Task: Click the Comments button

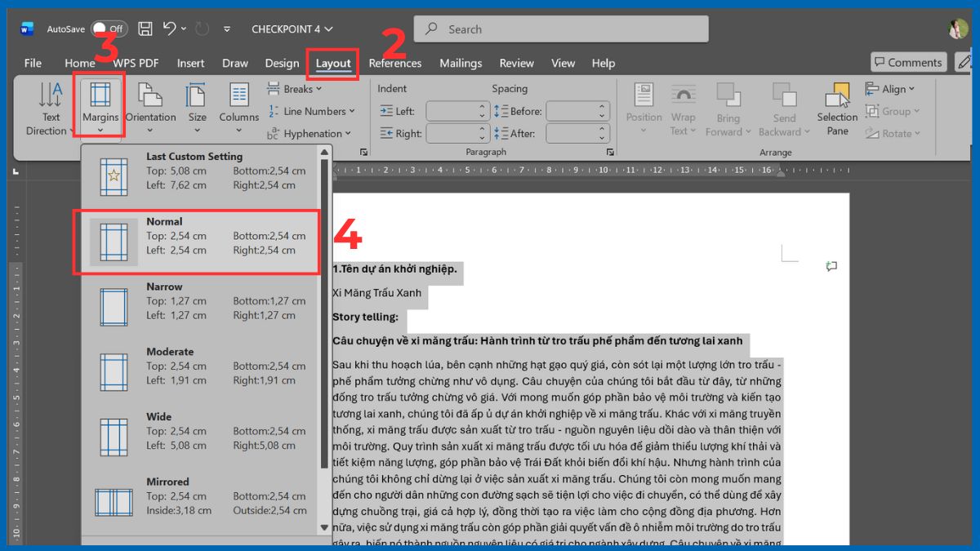Action: point(907,62)
